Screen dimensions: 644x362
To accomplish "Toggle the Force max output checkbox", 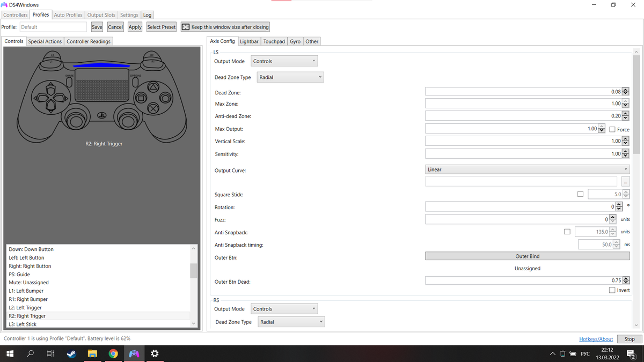I will click(x=612, y=129).
